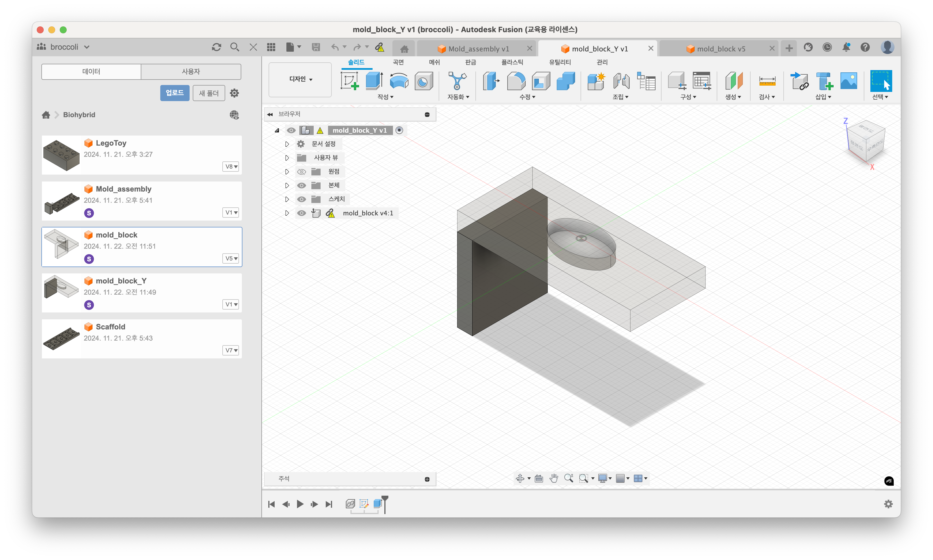
Task: Open the Scaffold file thumbnail
Action: 61,339
